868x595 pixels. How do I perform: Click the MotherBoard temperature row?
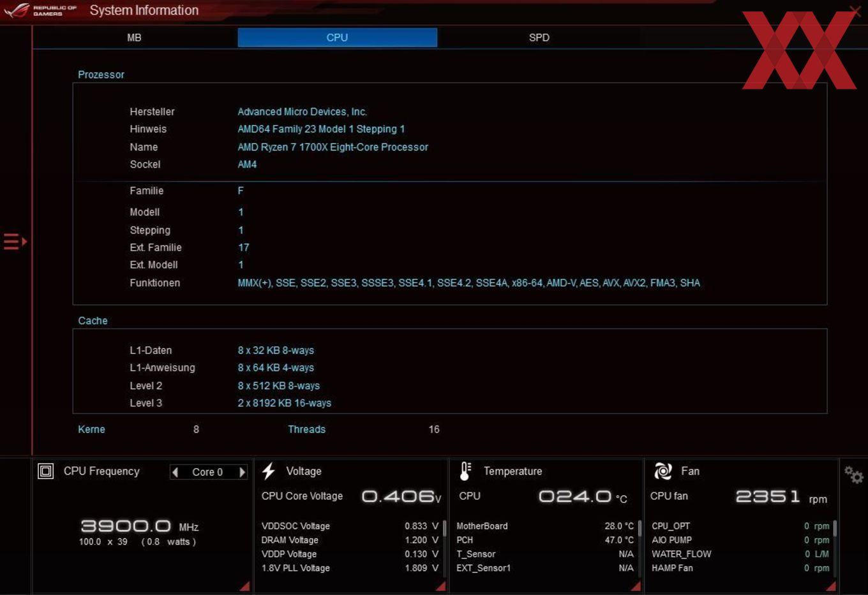click(x=545, y=526)
